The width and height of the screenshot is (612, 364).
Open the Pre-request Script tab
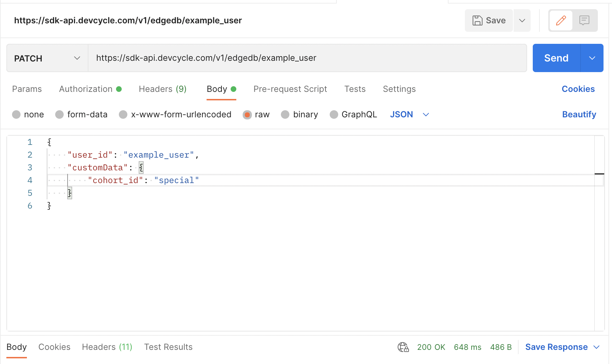coord(290,89)
